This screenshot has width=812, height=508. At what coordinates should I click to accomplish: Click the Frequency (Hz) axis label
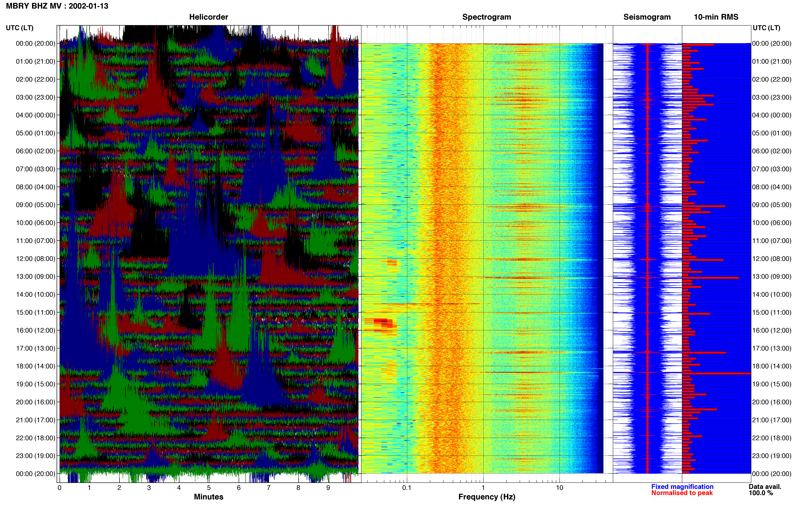pyautogui.click(x=487, y=497)
